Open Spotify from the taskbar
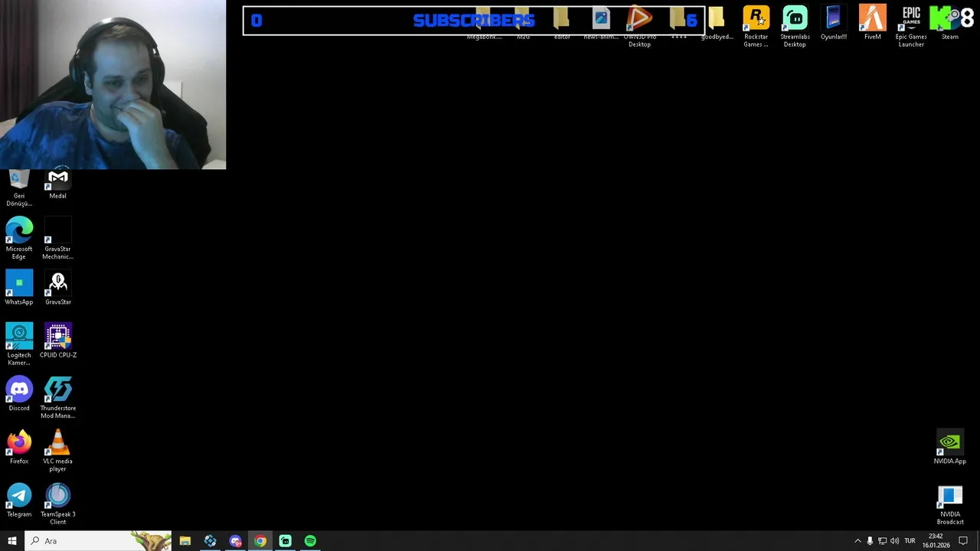 point(310,541)
